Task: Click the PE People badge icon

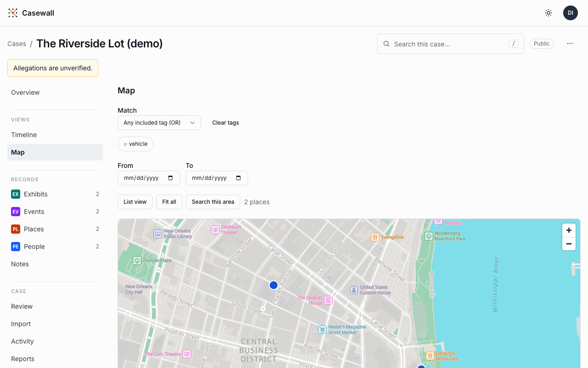Action: (16, 247)
